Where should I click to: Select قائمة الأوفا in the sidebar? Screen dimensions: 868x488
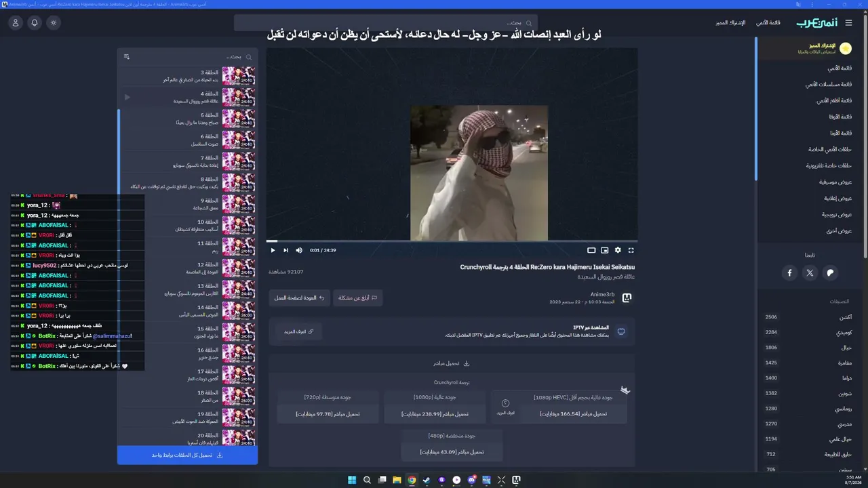[x=841, y=117]
